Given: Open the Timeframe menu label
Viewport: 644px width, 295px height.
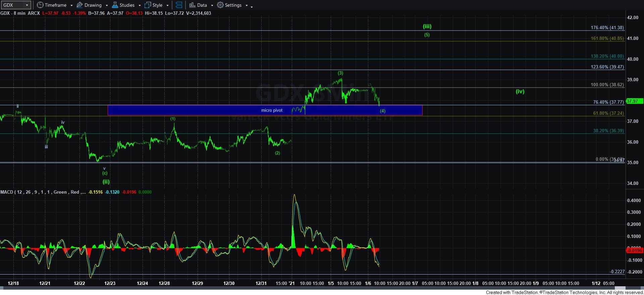Looking at the screenshot, I should (56, 5).
